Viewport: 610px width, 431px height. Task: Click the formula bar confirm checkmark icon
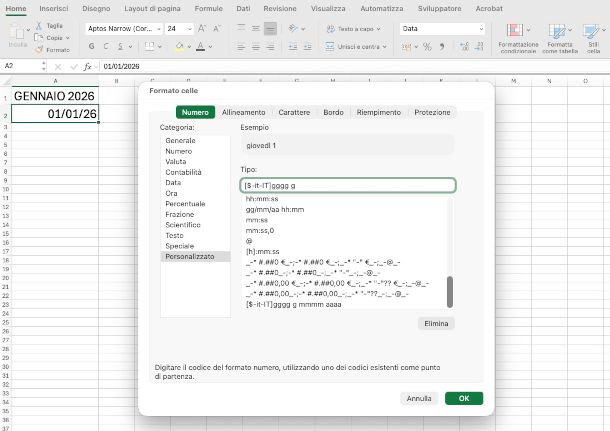pos(74,67)
